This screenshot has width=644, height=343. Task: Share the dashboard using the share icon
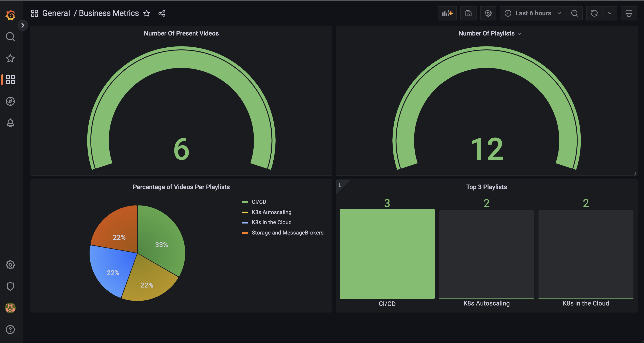pos(162,13)
